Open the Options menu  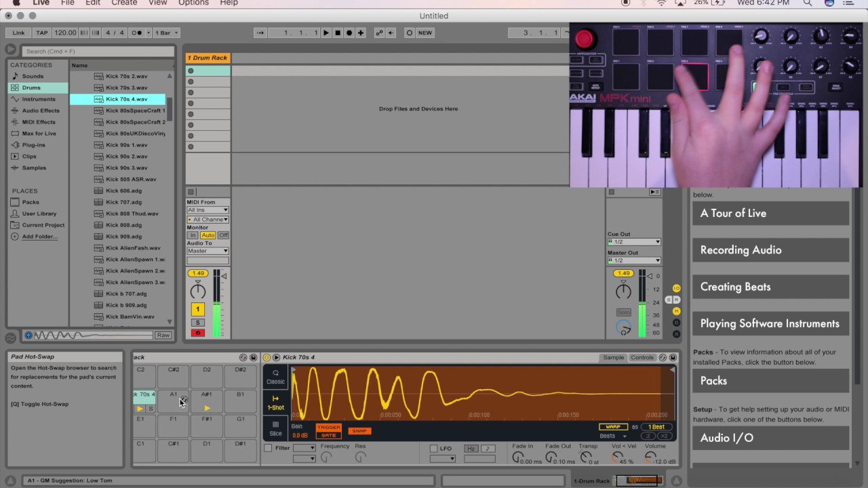click(x=193, y=3)
